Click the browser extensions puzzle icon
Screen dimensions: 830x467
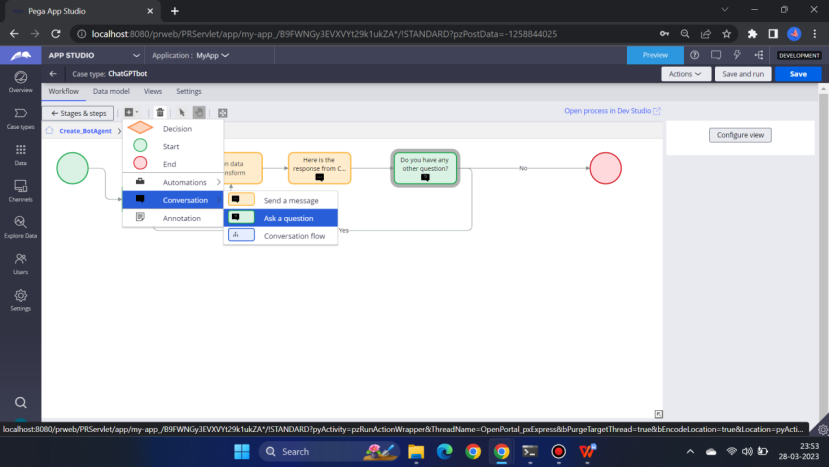(x=752, y=34)
